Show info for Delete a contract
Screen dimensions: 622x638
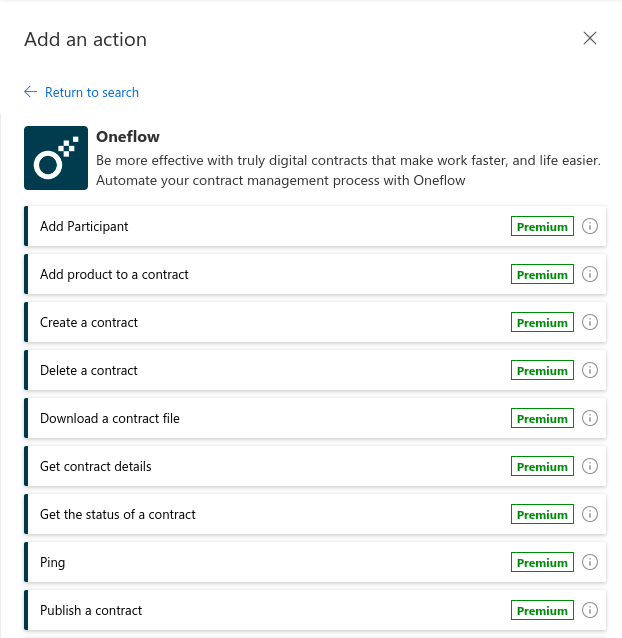(x=589, y=370)
